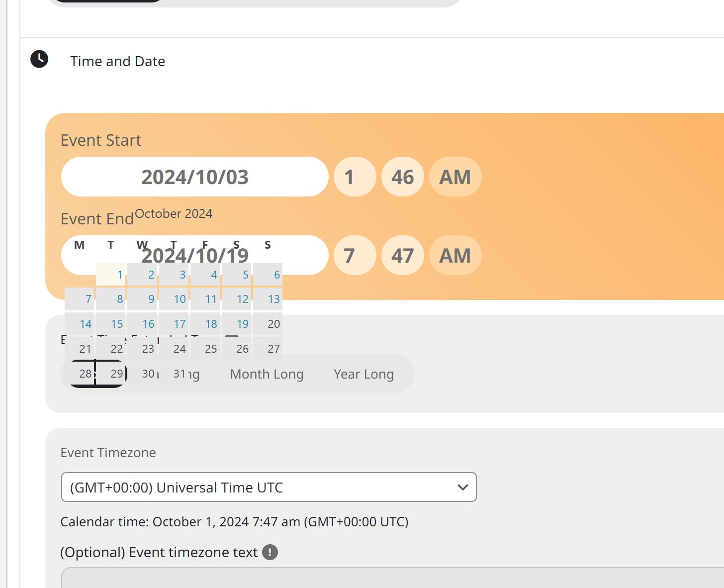Change the end minute value 47
This screenshot has height=588, width=724.
pyautogui.click(x=403, y=255)
